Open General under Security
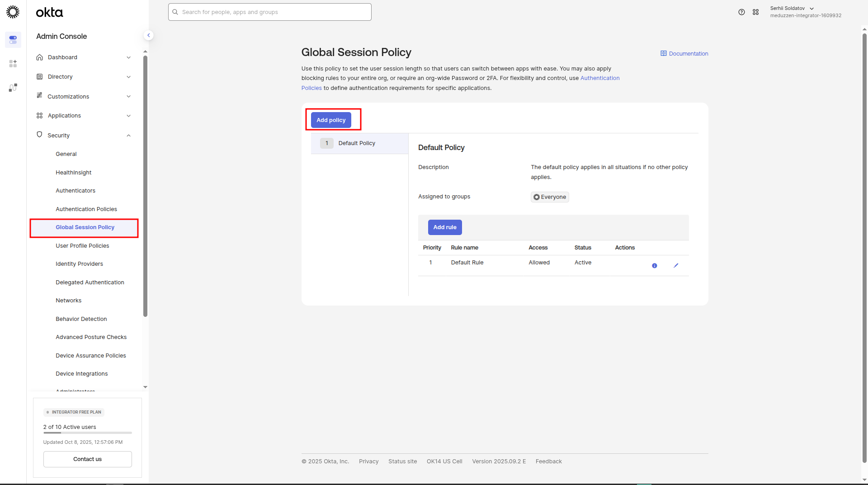This screenshot has height=485, width=868. pyautogui.click(x=66, y=154)
